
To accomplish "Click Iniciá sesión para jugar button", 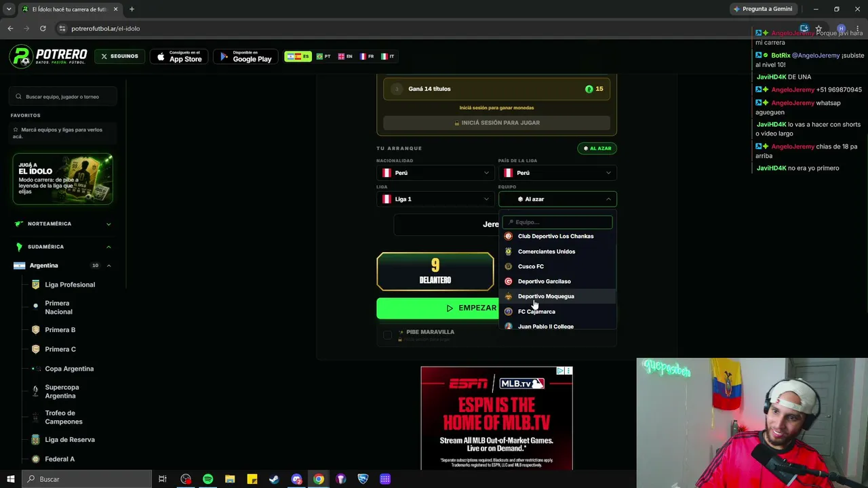I will [496, 123].
